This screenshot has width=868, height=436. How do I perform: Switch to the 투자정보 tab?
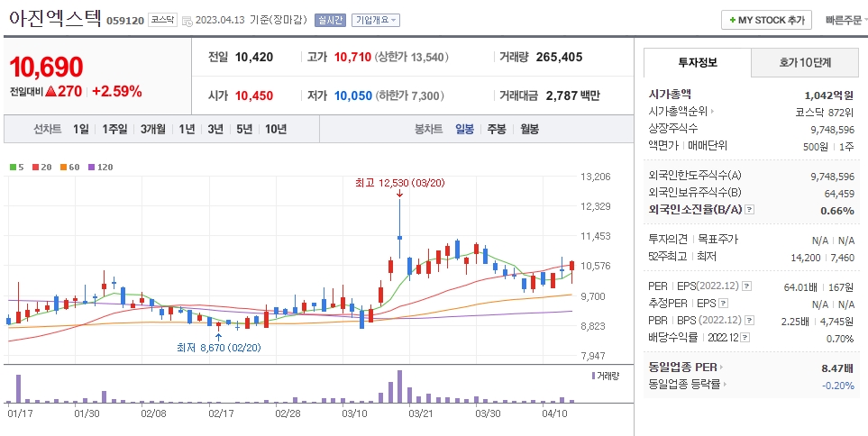(x=698, y=62)
